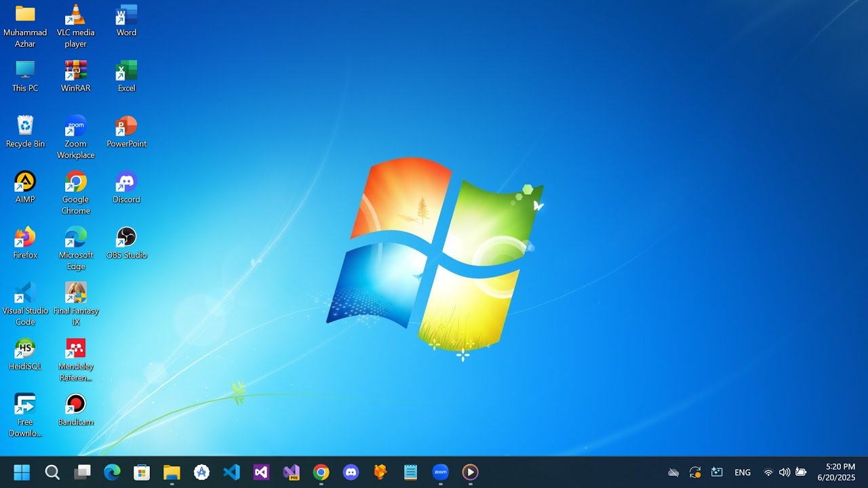Select the Excel desktop shortcut
Screen dimensions: 868x488
click(x=126, y=76)
